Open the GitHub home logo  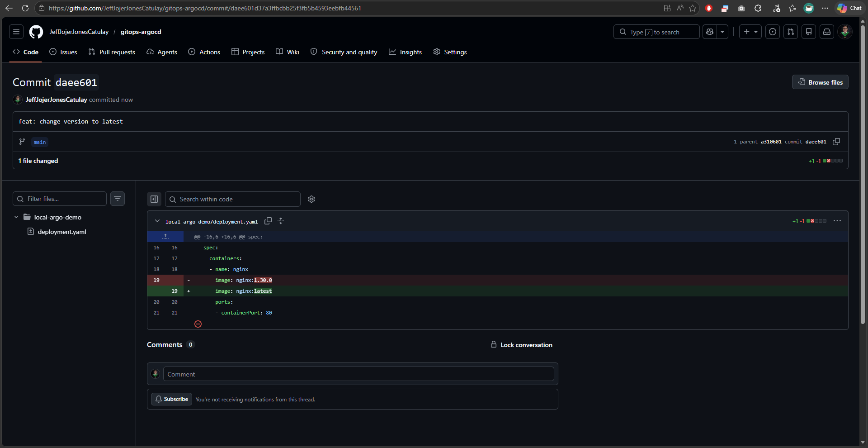point(36,32)
